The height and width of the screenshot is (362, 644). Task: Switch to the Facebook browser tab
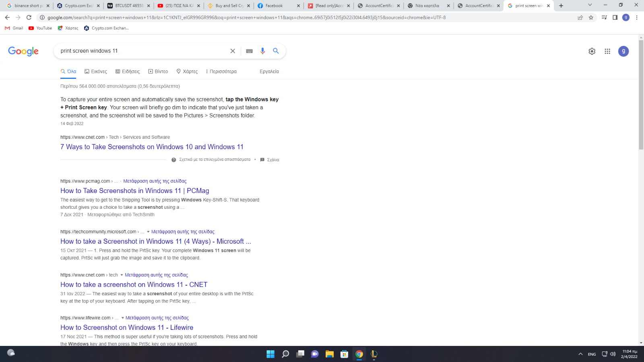click(x=279, y=6)
